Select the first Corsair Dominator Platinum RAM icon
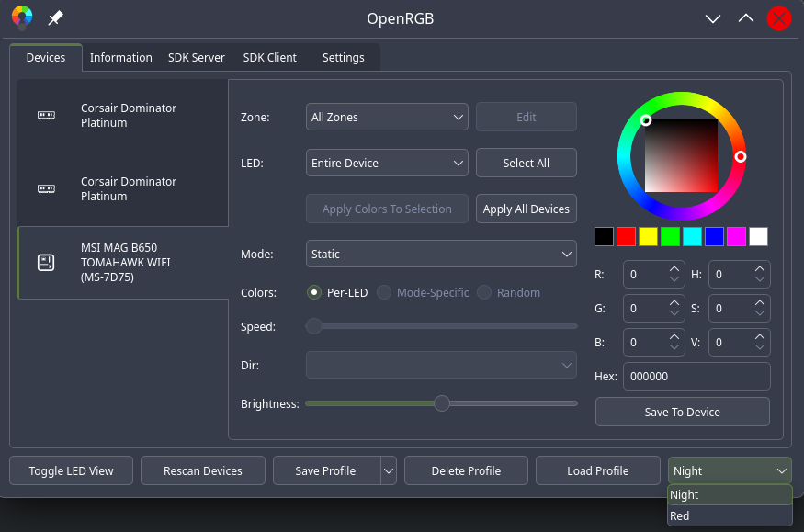Screen dimensions: 804x532 (x=45, y=115)
